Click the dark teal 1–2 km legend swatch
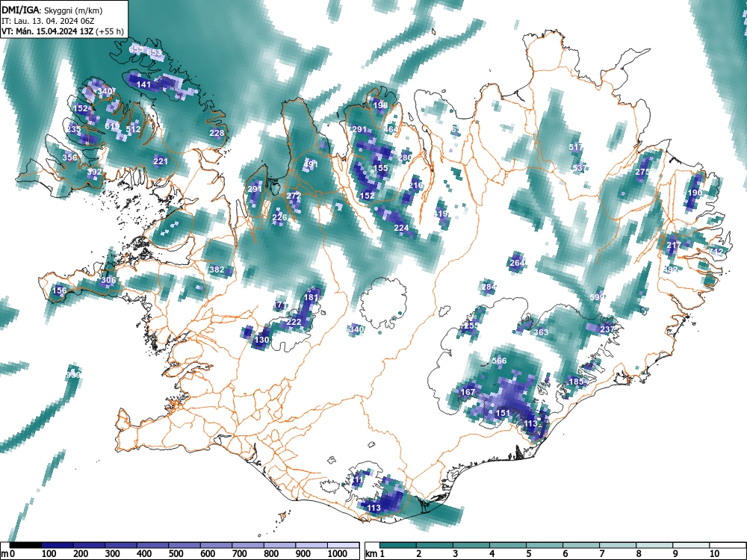Screen dimensions: 747x560 tap(398, 545)
